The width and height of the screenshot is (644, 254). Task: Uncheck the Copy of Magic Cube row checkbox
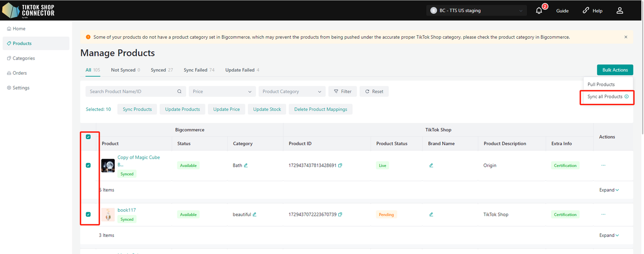[89, 165]
